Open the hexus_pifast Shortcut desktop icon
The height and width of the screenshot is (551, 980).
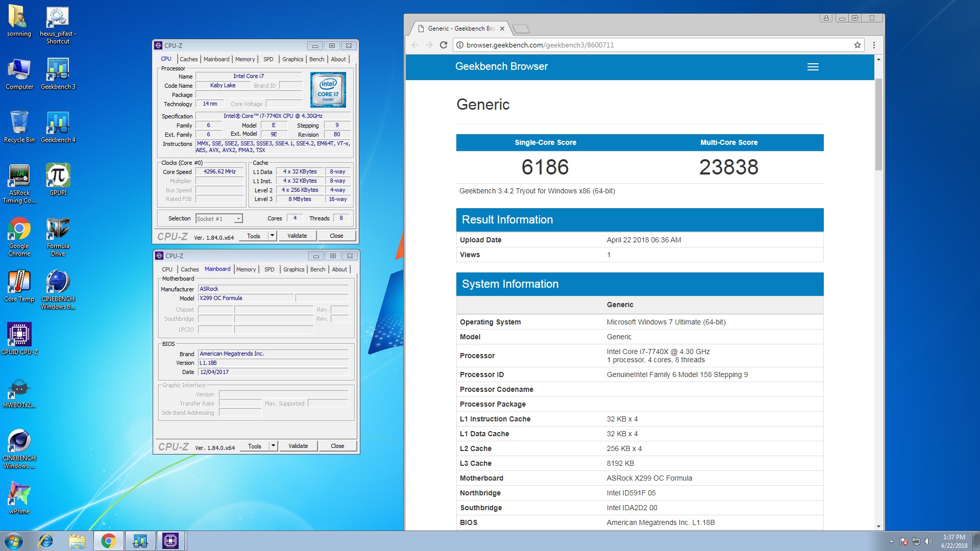58,25
